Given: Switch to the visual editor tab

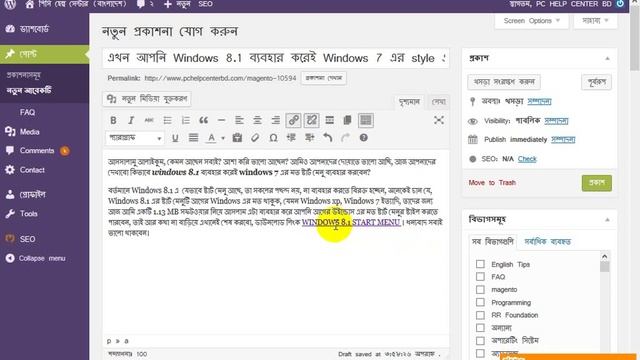Looking at the screenshot, I should [x=409, y=102].
